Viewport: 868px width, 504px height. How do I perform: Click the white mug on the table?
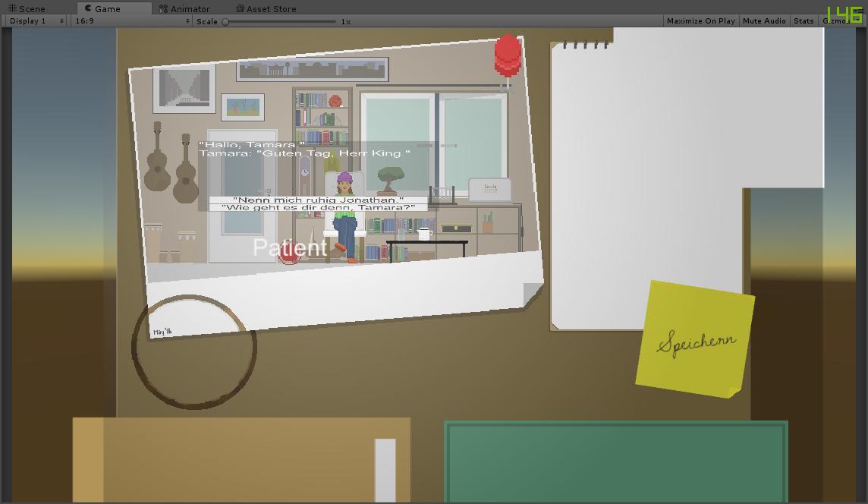coord(424,233)
